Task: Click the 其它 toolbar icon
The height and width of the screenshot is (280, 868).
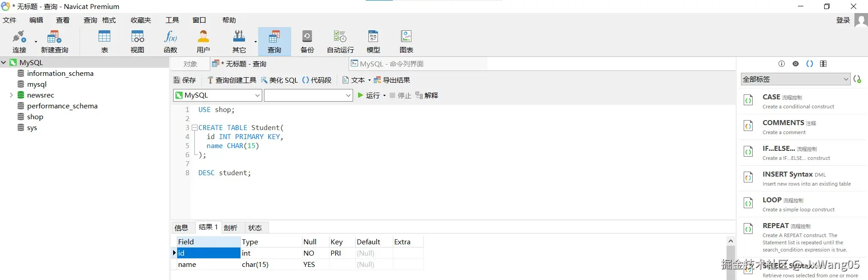Action: [x=239, y=42]
